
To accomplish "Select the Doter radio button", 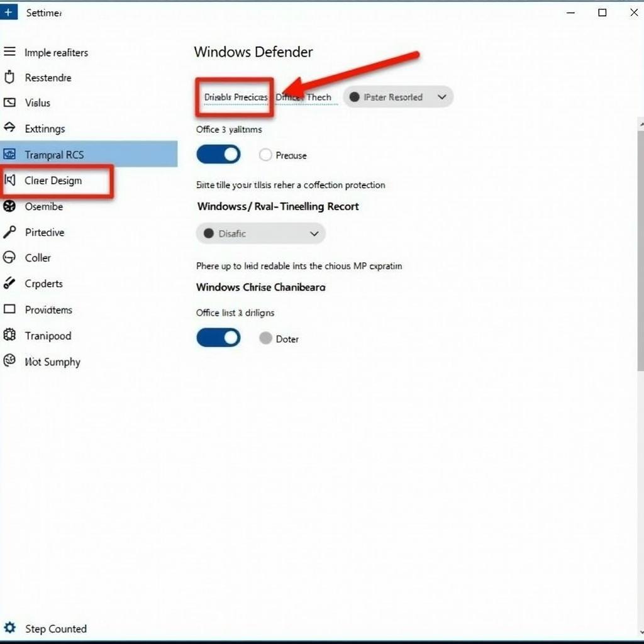I will (x=265, y=338).
